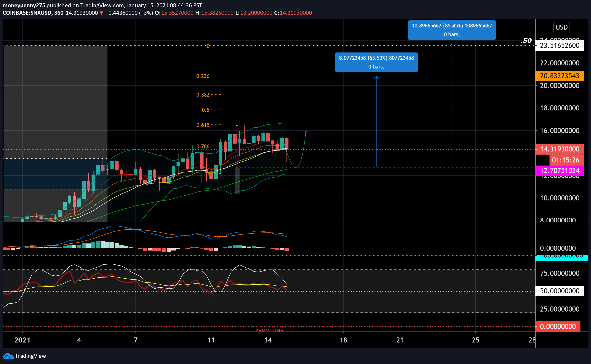The height and width of the screenshot is (364, 591).
Task: Select the magenta 12.70751034 price label
Action: (x=559, y=171)
